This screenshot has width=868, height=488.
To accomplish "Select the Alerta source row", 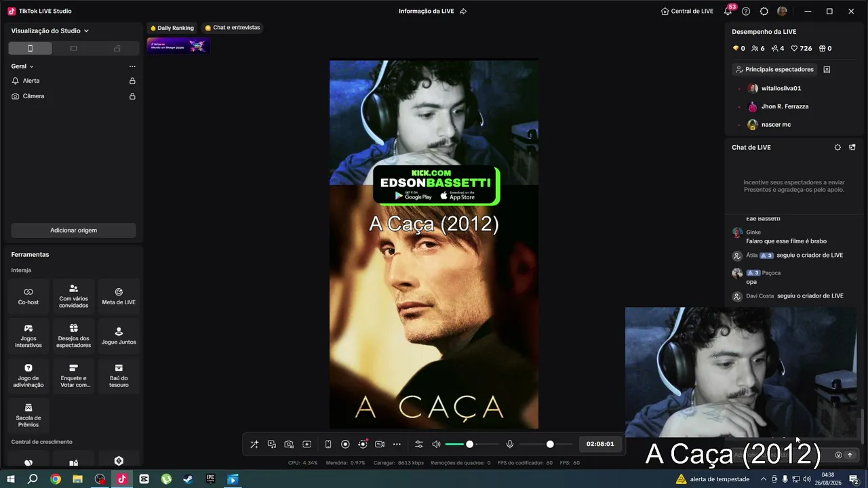I will click(73, 81).
